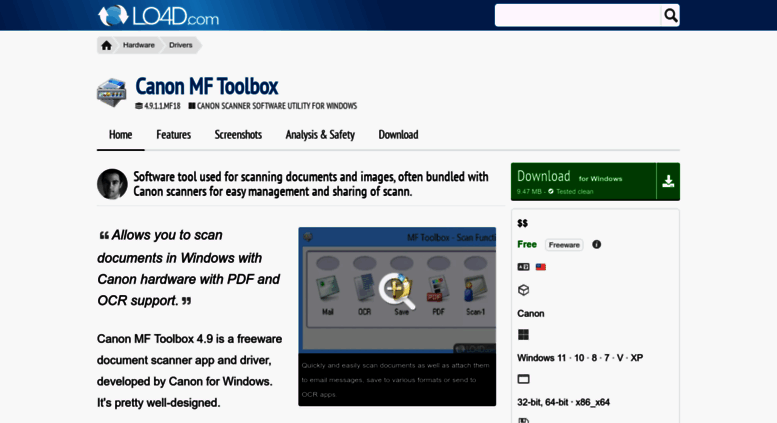Viewport: 777px width, 423px height.
Task: Click the Mail icon in the screenshot
Action: click(x=328, y=289)
